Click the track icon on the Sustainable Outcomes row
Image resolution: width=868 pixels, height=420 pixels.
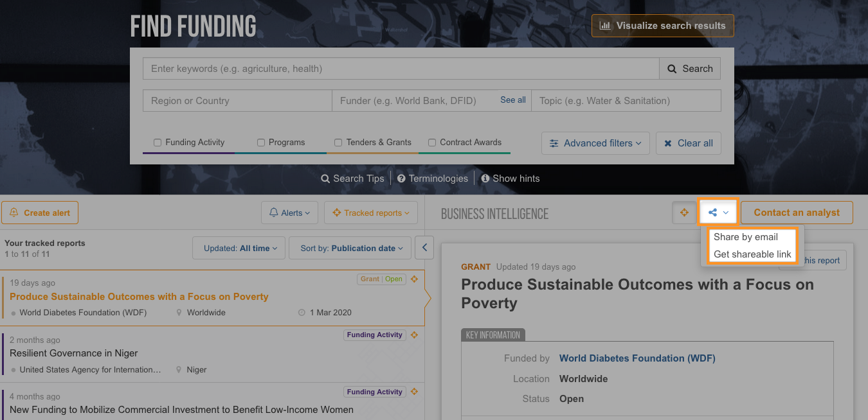click(x=415, y=279)
